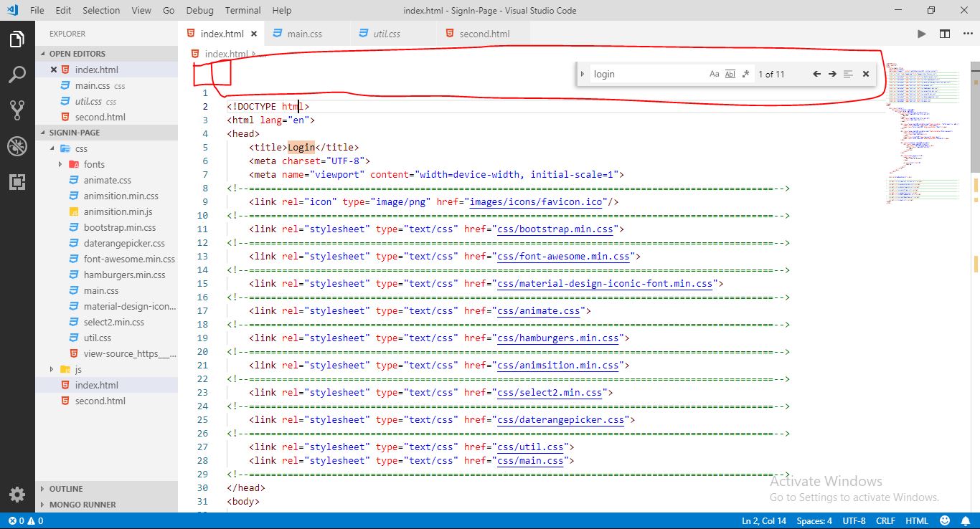Click the Next Match arrow in Find
Screen dimensions: 980x529
click(x=832, y=73)
